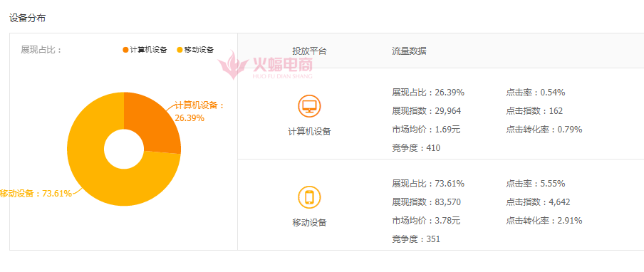Image resolution: width=644 pixels, height=272 pixels.
Task: Click the 移动设备 platform label text
Action: [x=309, y=223]
